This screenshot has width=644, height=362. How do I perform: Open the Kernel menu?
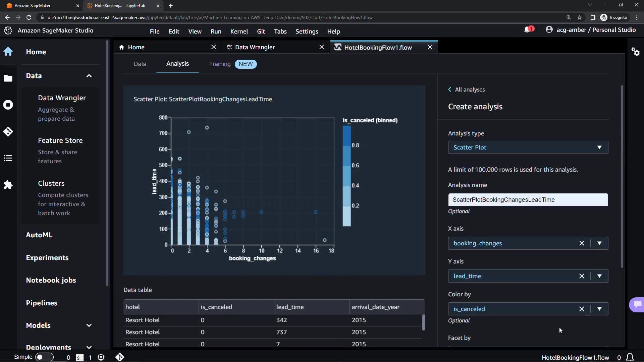click(x=239, y=32)
